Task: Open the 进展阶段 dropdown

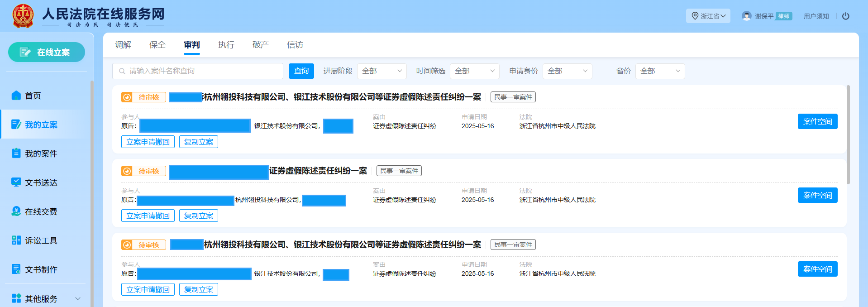Action: pos(382,71)
